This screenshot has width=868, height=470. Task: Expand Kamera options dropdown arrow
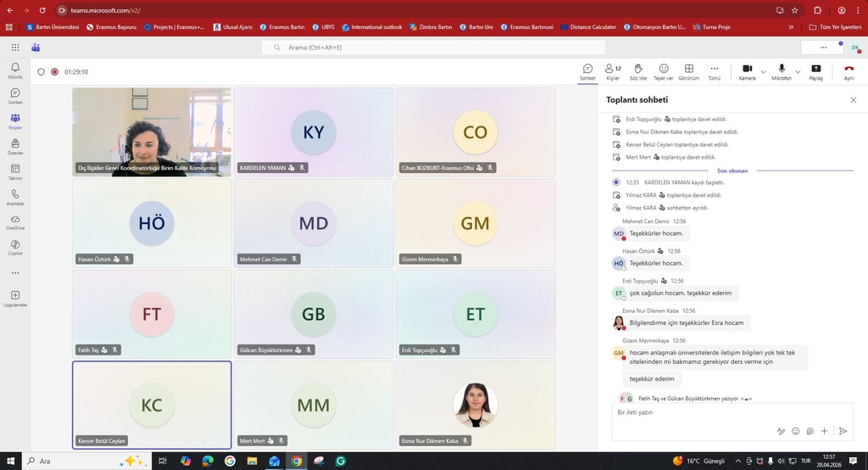(x=763, y=71)
